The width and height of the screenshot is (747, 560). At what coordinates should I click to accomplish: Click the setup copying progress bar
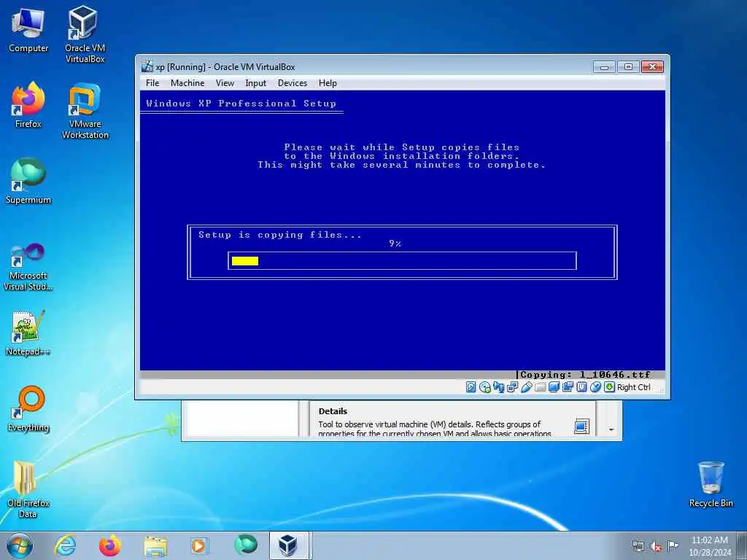[x=402, y=261]
